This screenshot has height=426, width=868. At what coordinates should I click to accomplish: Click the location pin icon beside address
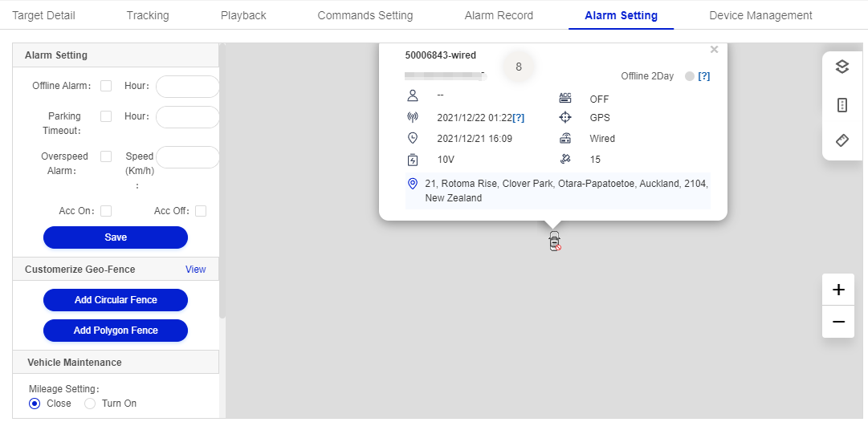coord(413,184)
